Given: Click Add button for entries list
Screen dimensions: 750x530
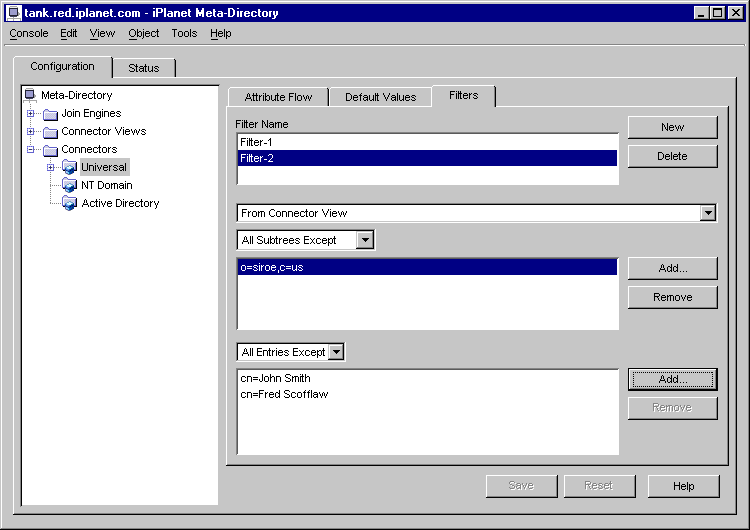Looking at the screenshot, I should coord(673,379).
